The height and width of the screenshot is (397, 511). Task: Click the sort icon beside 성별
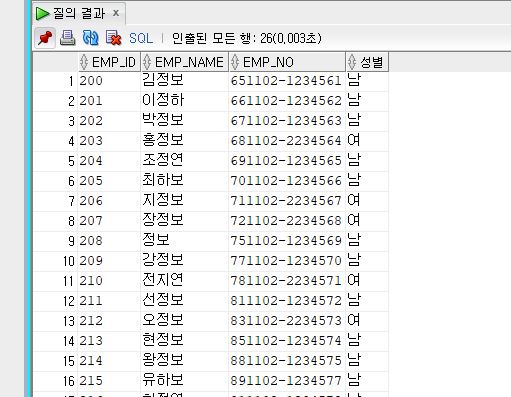352,62
